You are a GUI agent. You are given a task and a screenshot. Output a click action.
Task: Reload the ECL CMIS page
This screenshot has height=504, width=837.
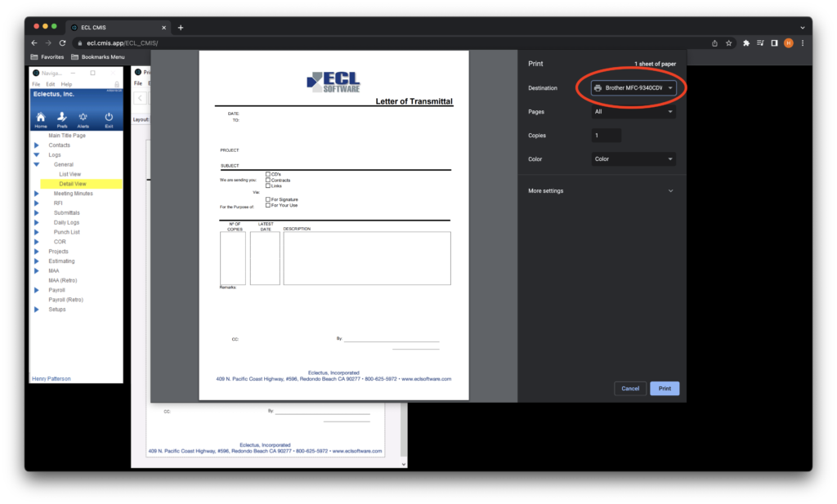coord(62,43)
